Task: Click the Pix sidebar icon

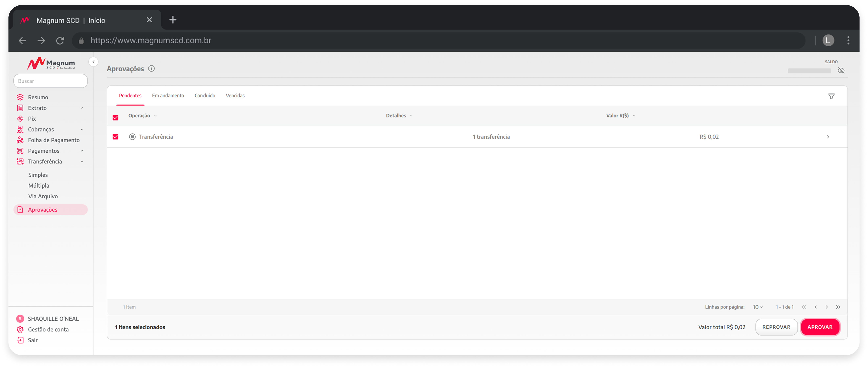Action: pyautogui.click(x=20, y=119)
